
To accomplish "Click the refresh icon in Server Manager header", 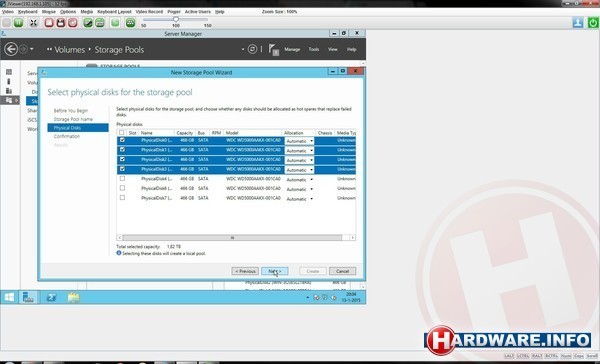I will point(252,49).
